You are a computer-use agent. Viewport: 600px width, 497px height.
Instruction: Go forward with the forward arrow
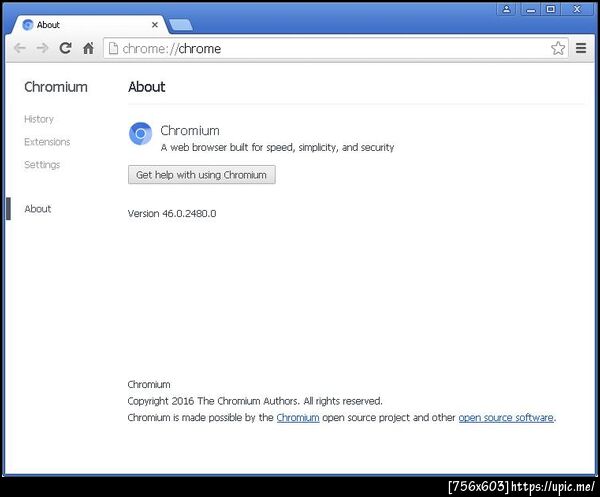tap(42, 48)
